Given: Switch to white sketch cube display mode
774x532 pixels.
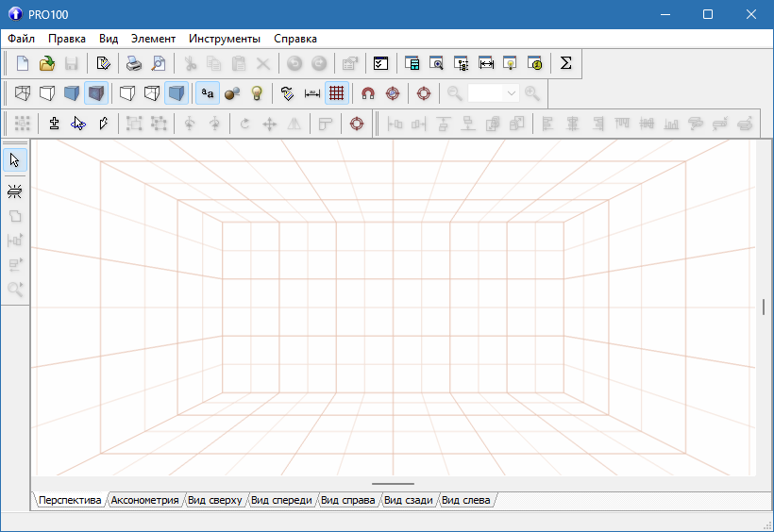Looking at the screenshot, I should pyautogui.click(x=47, y=93).
